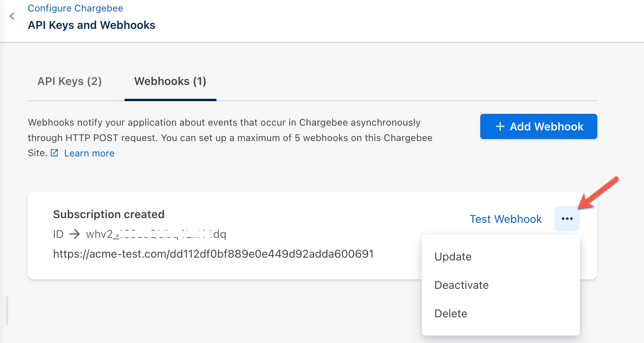
Task: Click the partially hidden webhook ID value
Action: [x=156, y=234]
